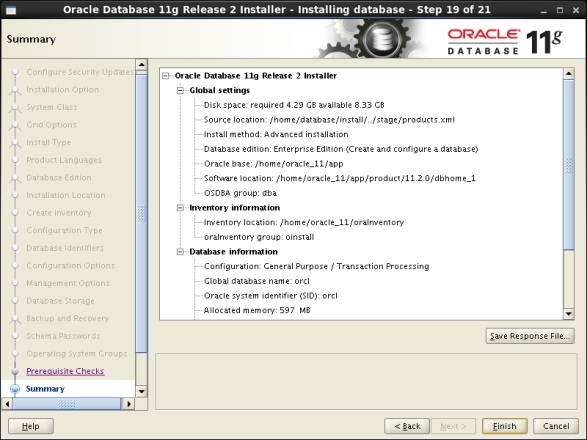587x440 pixels.
Task: Select the Backup and Recovery step
Action: coord(67,318)
